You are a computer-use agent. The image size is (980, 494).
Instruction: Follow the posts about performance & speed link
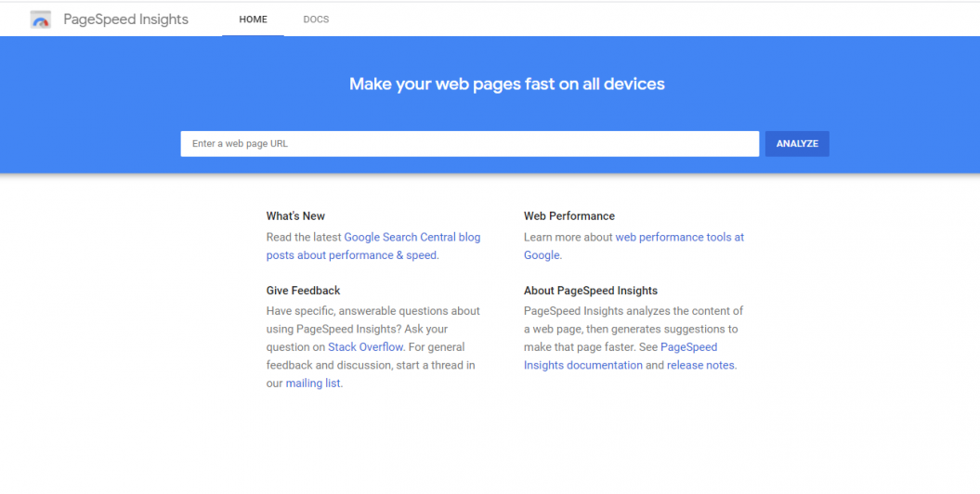351,255
